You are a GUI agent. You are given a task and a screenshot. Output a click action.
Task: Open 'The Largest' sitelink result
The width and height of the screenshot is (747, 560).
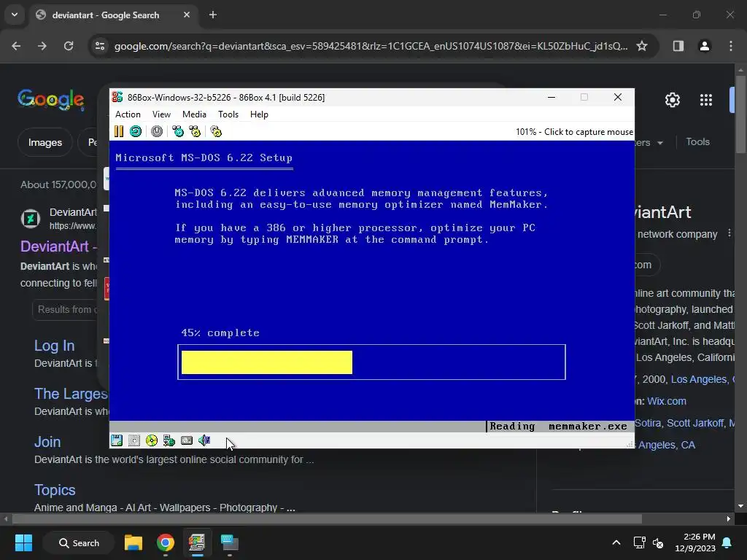71,393
